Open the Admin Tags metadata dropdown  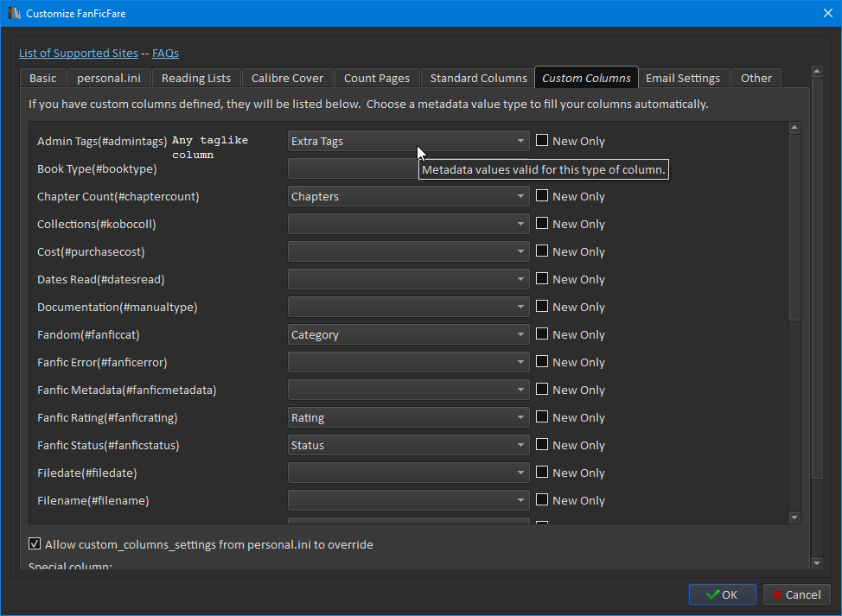point(408,141)
